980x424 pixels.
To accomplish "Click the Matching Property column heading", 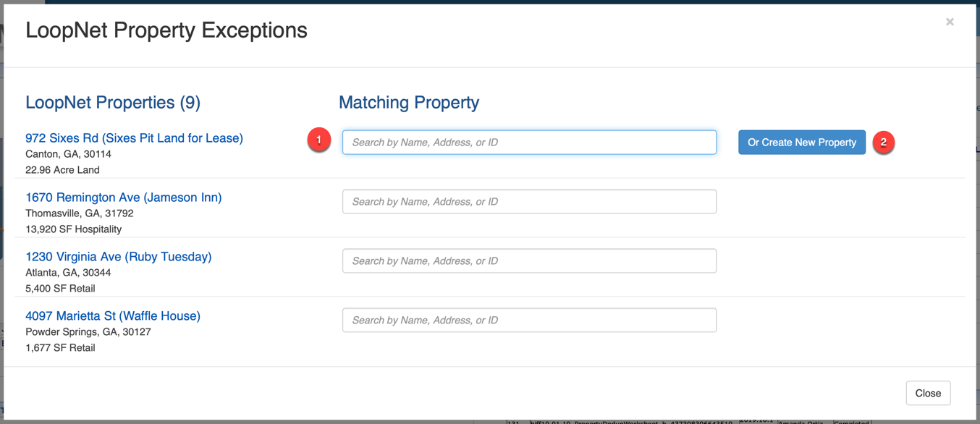I will click(408, 103).
